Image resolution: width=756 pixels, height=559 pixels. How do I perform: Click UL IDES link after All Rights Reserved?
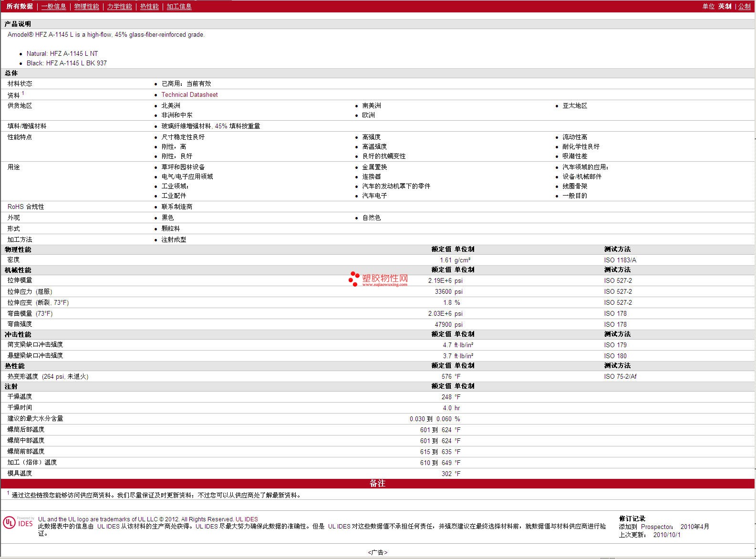coord(247,519)
